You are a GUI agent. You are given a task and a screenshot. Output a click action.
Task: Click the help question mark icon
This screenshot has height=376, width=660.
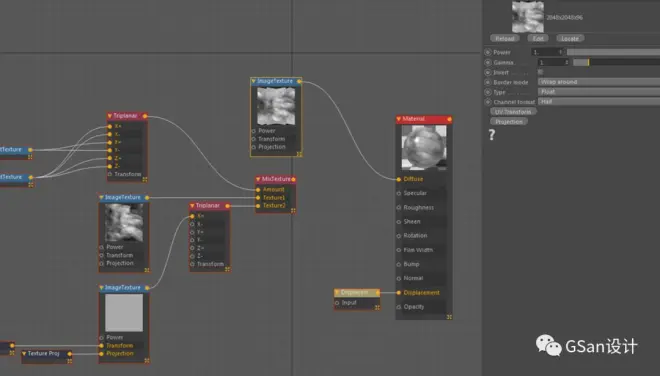click(x=491, y=135)
